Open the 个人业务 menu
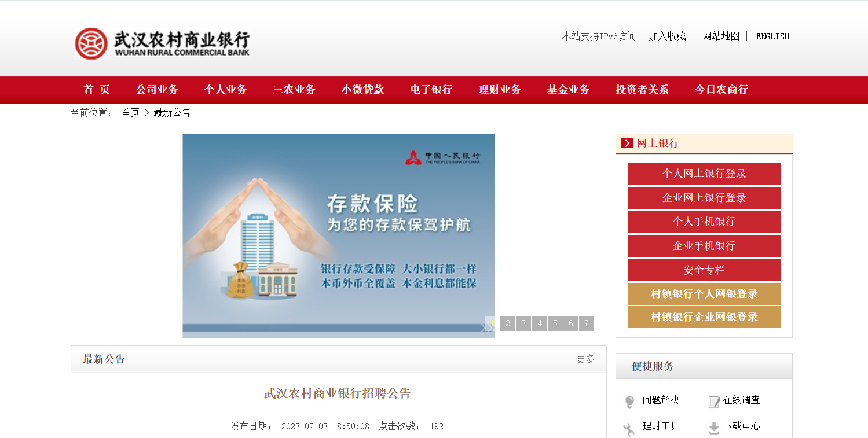Viewport: 868px width, 438px height. (226, 90)
